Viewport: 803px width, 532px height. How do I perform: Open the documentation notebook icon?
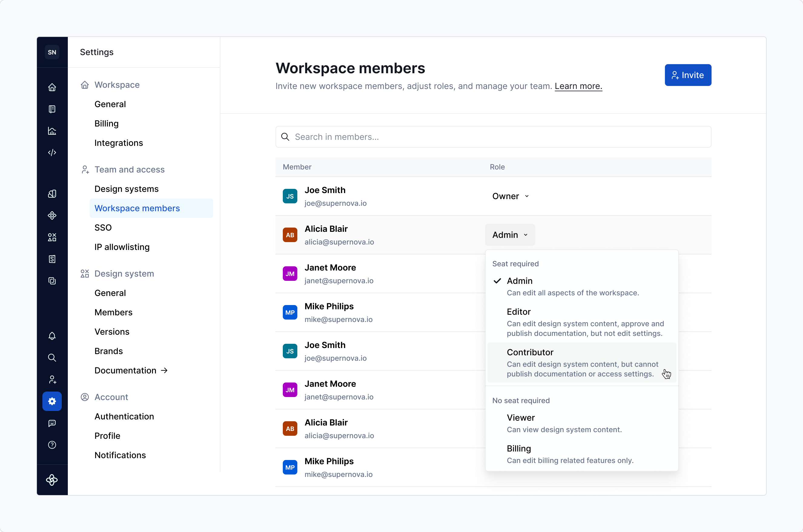coord(52,109)
